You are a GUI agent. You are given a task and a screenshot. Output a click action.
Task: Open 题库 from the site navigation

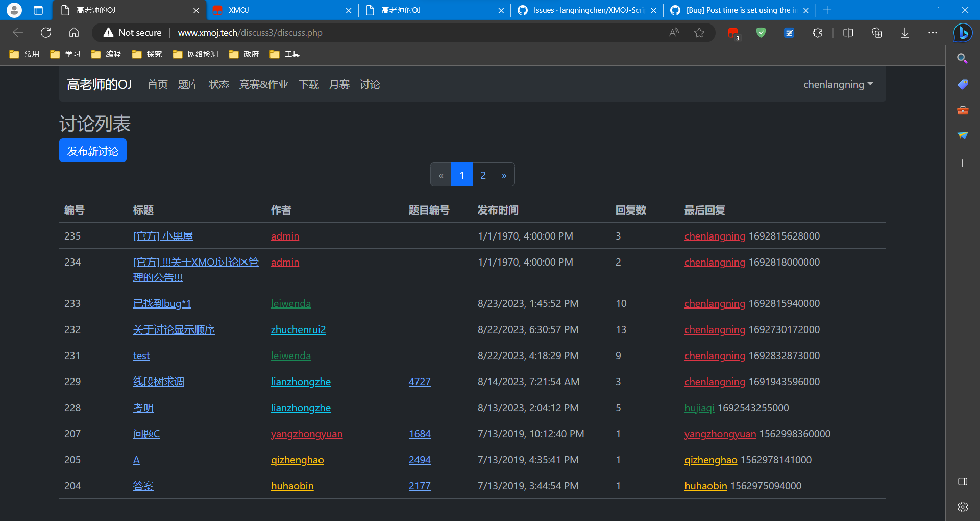point(188,85)
